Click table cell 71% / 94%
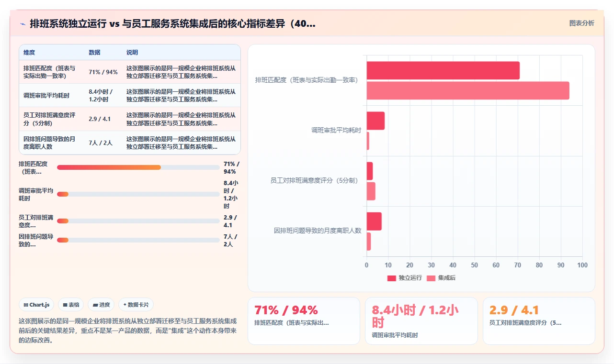 click(103, 72)
